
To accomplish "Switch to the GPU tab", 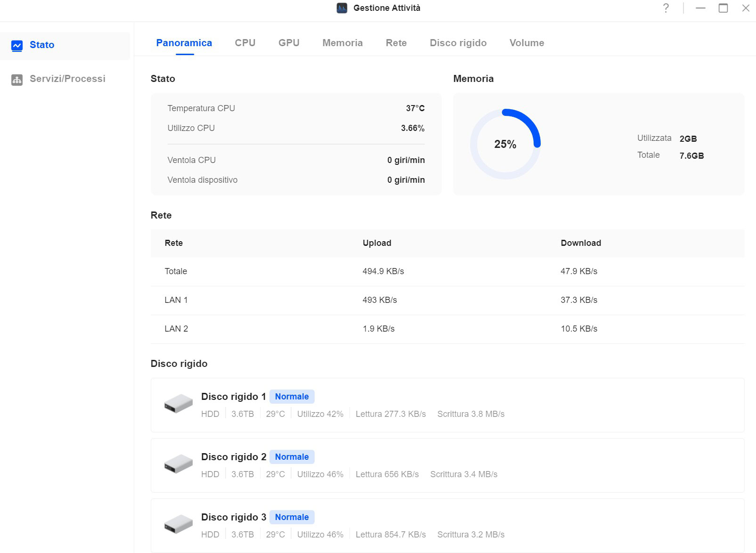I will point(289,43).
